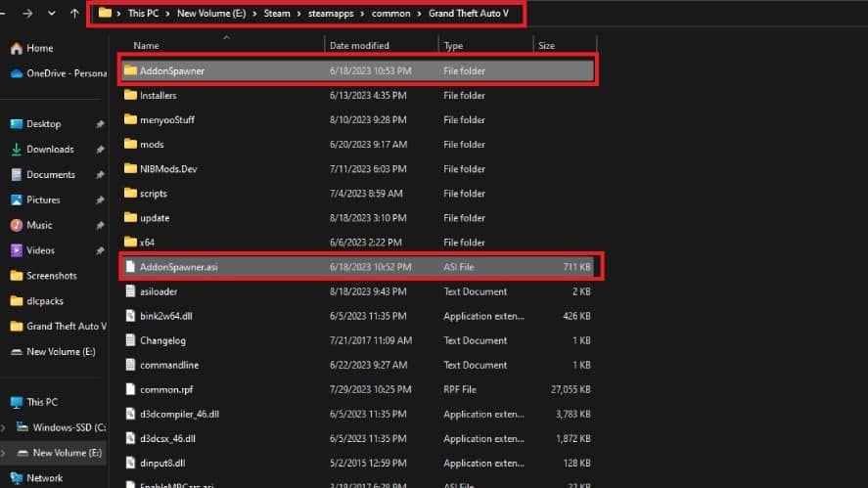The width and height of the screenshot is (868, 488).
Task: Expand chevron after This PC breadcrumb
Action: tap(167, 14)
